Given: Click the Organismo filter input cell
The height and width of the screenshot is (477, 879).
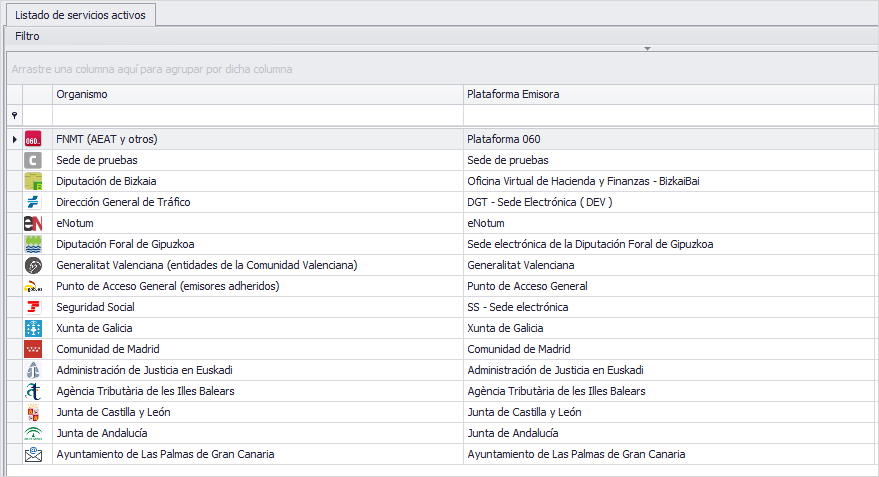Looking at the screenshot, I should [258, 115].
